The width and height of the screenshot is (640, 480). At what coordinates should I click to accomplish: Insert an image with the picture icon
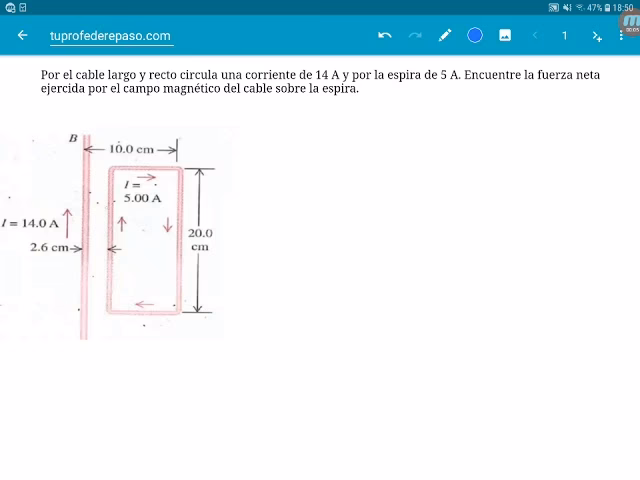tap(505, 36)
